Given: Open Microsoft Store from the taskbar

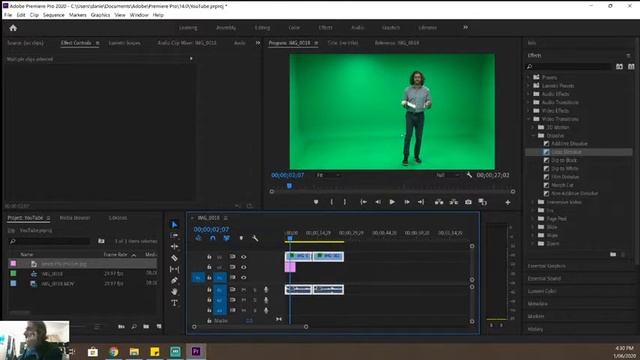Looking at the screenshot, I should (93, 351).
